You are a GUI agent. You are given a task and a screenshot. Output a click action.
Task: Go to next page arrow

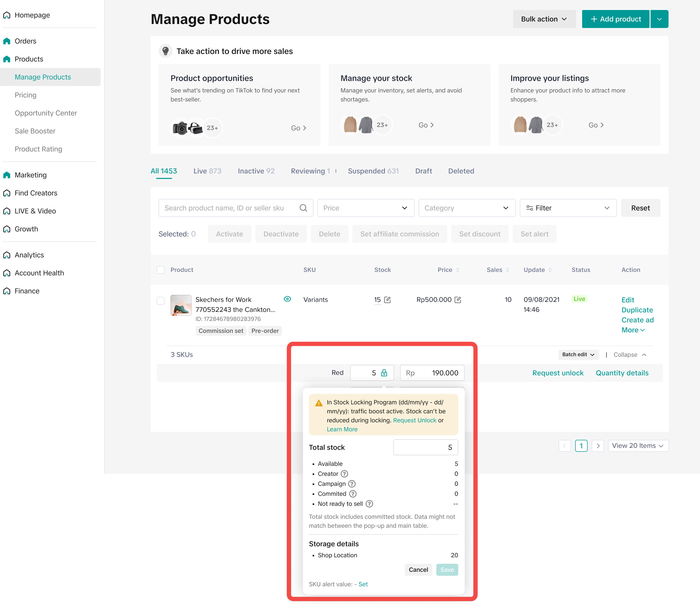tap(598, 446)
